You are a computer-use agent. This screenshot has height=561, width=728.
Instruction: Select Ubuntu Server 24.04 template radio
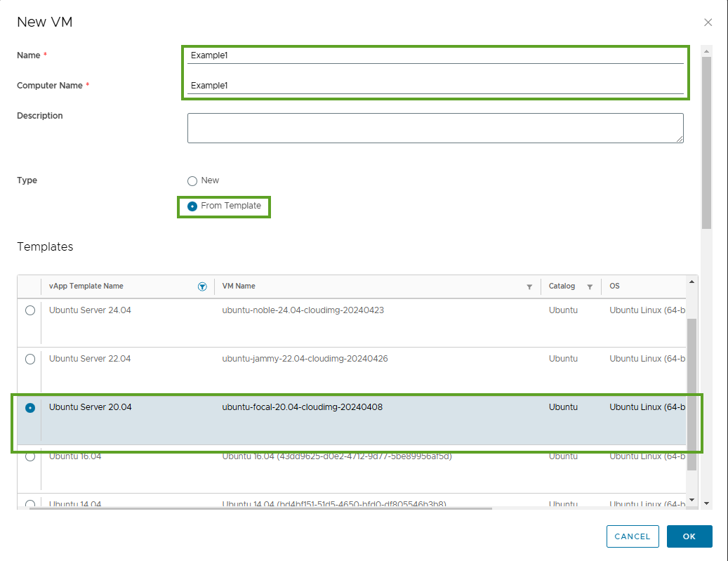(30, 310)
